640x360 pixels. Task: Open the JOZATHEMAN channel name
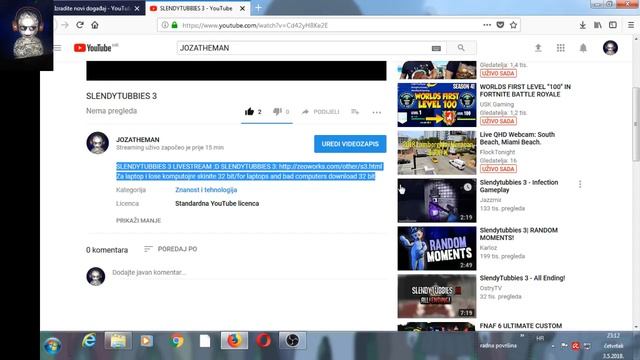pos(138,140)
